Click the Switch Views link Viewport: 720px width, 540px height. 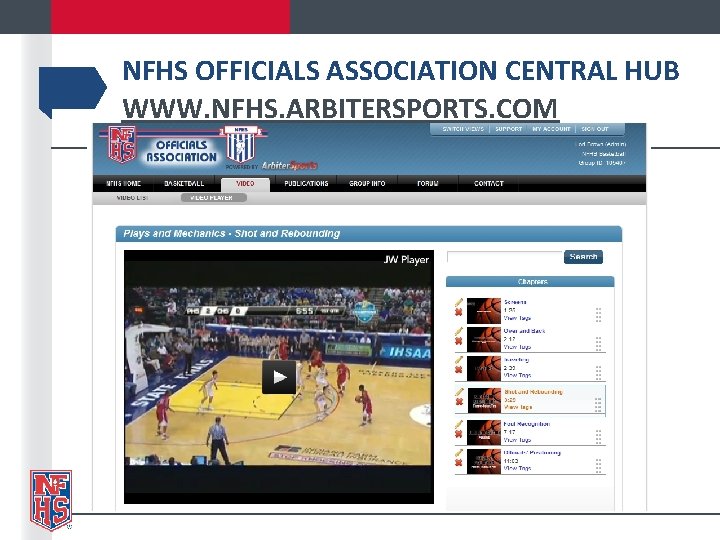coord(463,129)
